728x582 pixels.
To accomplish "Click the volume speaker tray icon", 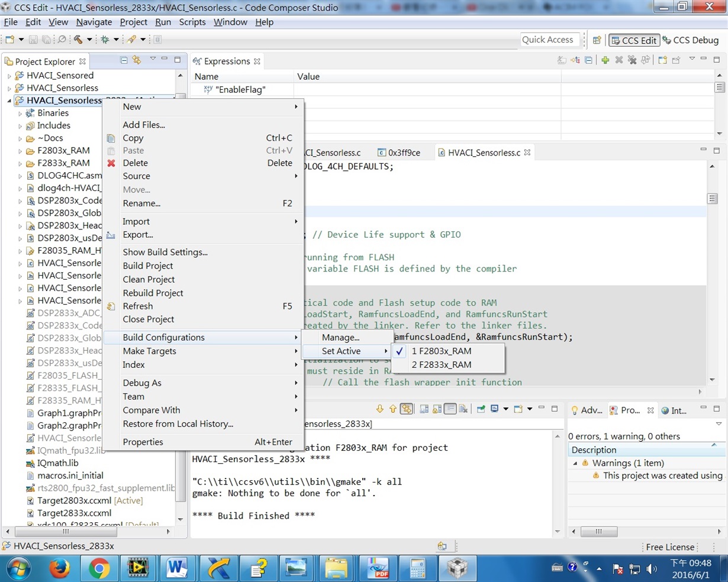I will click(x=652, y=569).
